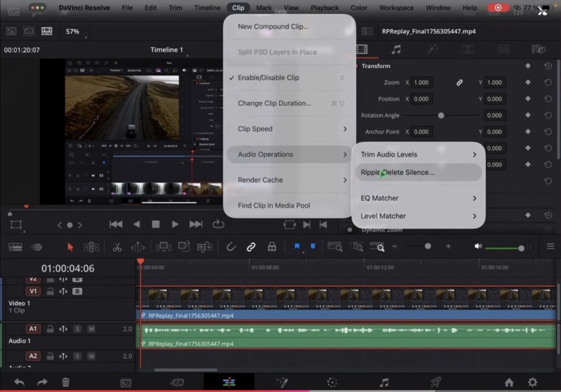The width and height of the screenshot is (561, 392).
Task: Choose Ripple Delete Silence menu entry
Action: tap(397, 172)
